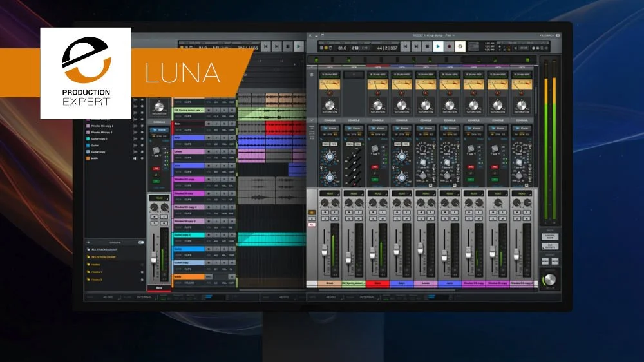Click play in the timeline window transport
This screenshot has width=644, height=362.
point(299,47)
